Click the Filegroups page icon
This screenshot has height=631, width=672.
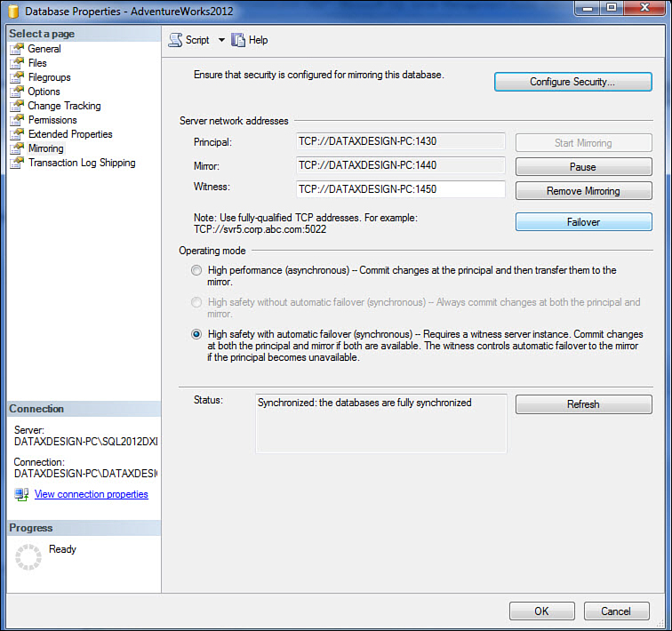pos(17,77)
